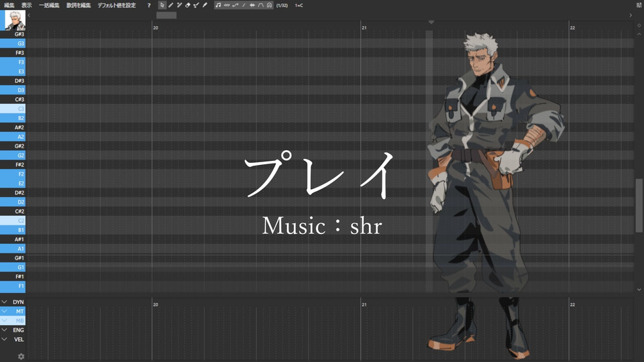Click measure 20 on the ruler
This screenshot has width=644, height=362.
tap(155, 28)
